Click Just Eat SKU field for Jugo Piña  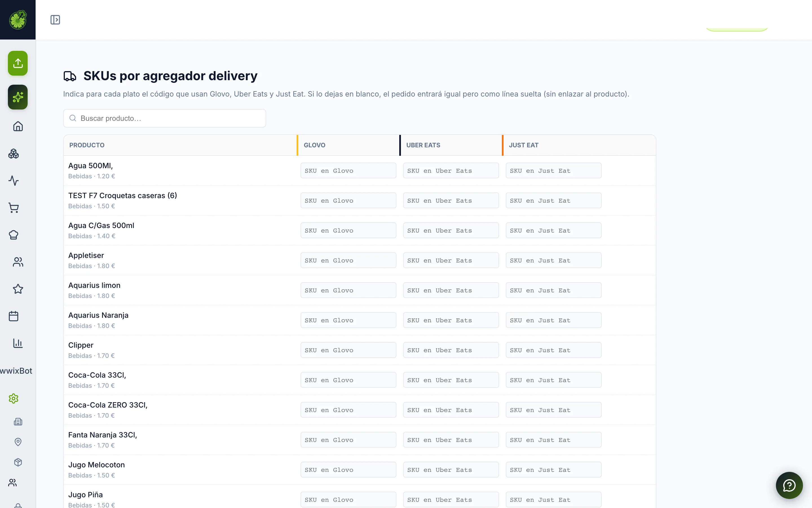point(553,500)
